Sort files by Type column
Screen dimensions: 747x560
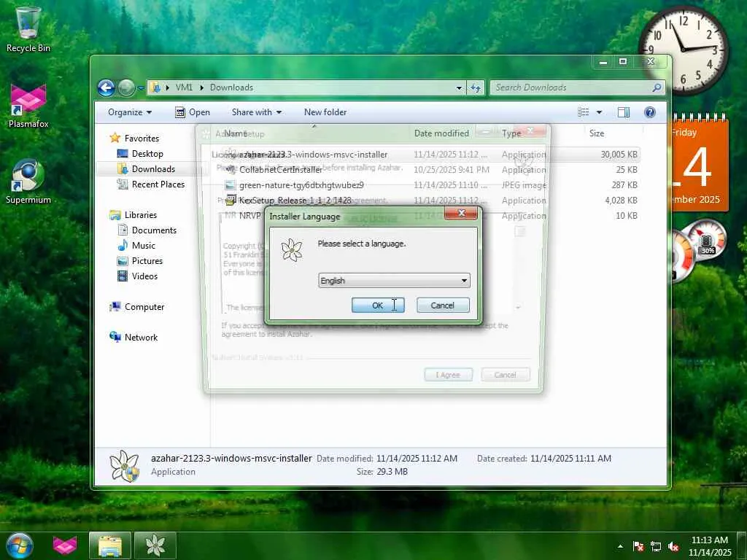[x=511, y=133]
